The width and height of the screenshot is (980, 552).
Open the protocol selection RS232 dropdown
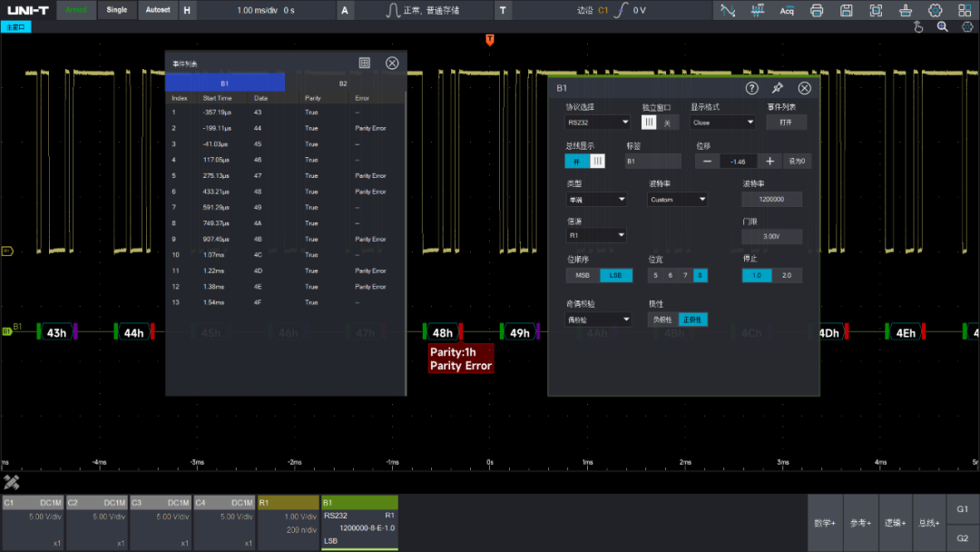pos(597,123)
